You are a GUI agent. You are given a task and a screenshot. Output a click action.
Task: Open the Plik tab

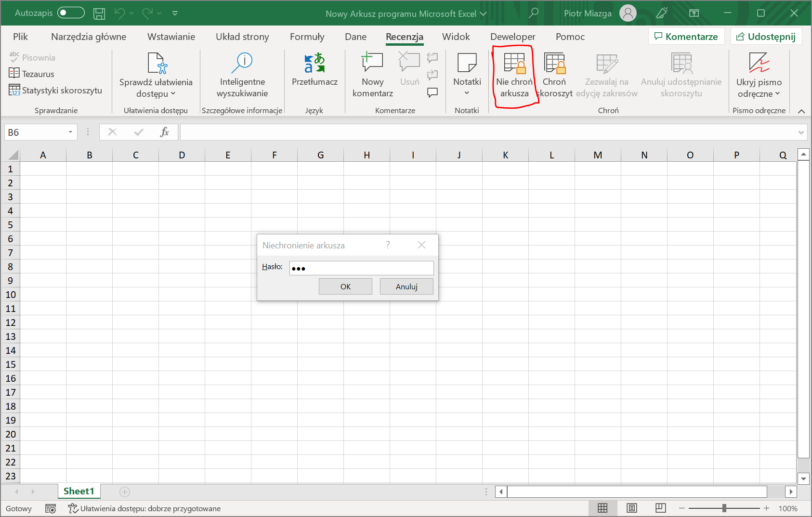click(x=20, y=37)
